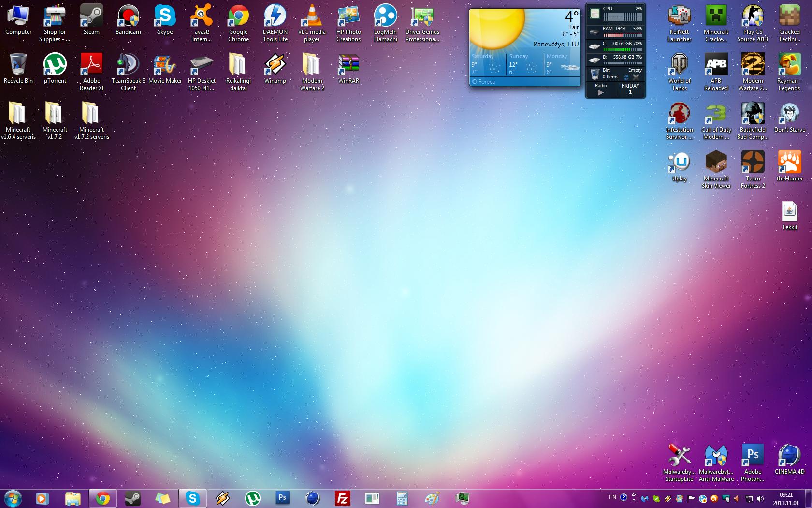Open VLC media player desktop shortcut
The height and width of the screenshot is (508, 812).
312,23
